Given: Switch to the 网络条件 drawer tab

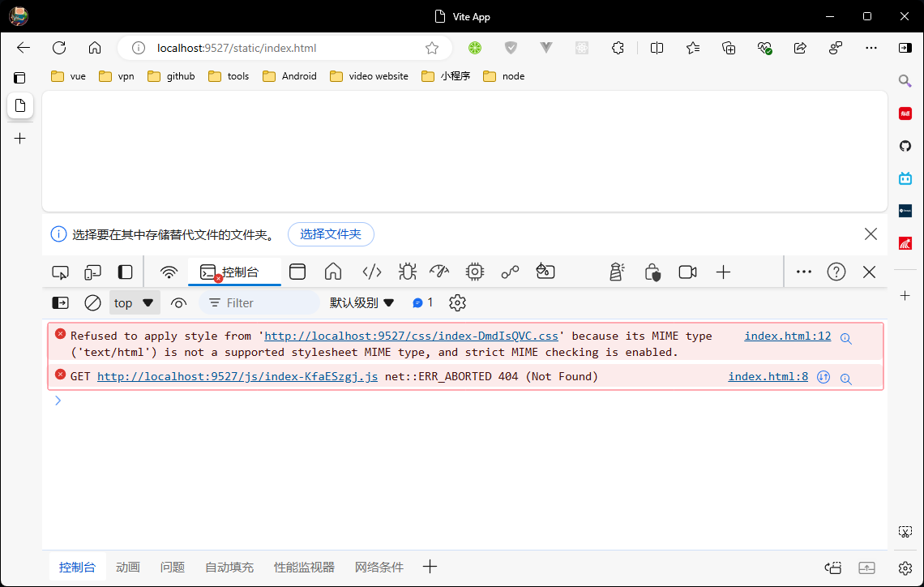Looking at the screenshot, I should point(379,568).
